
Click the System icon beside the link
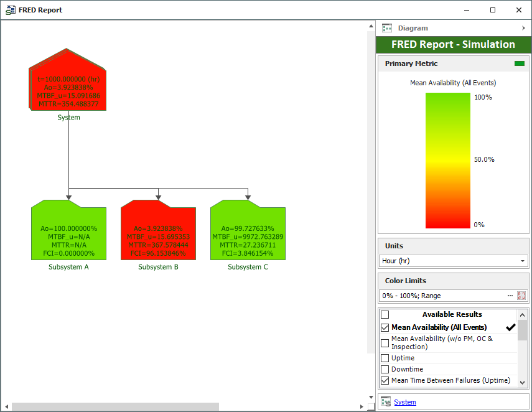386,402
